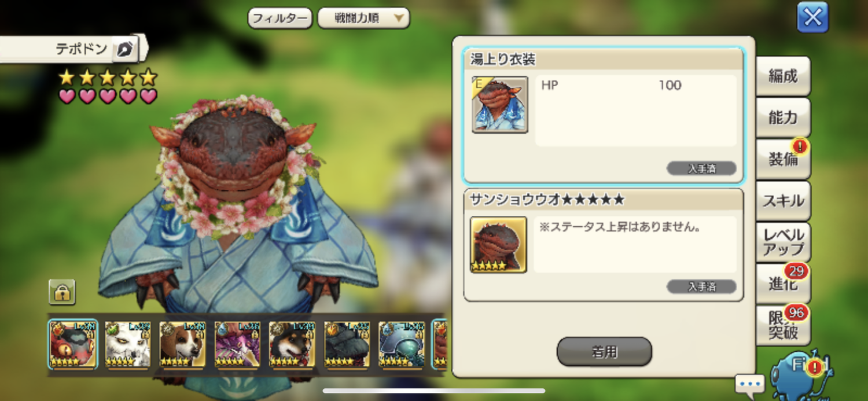Select the 湯上り衣装 costume icon

click(500, 105)
